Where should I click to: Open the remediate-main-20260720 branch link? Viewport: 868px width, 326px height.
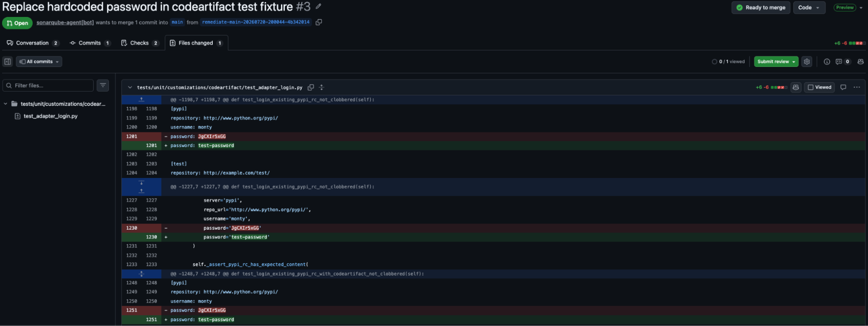pos(256,22)
